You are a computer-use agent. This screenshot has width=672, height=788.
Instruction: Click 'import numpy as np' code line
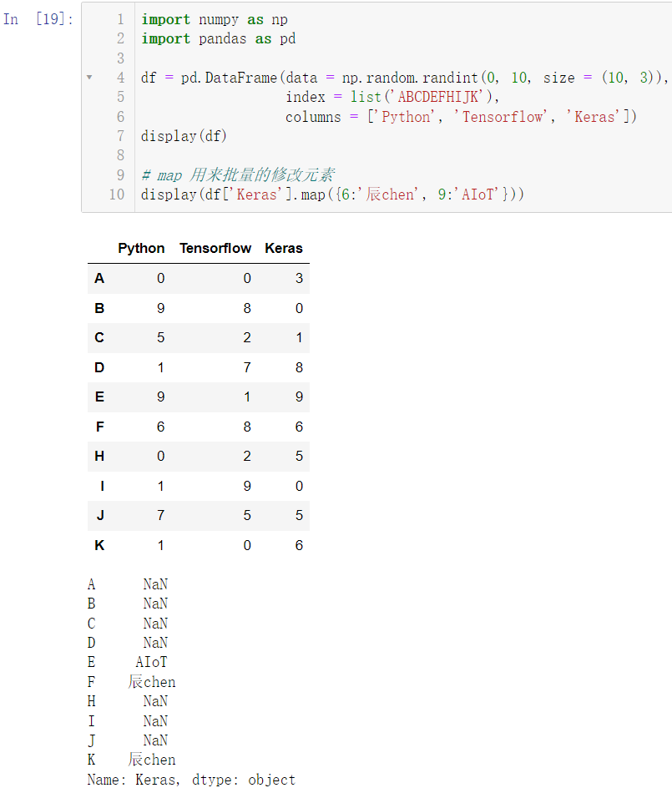215,19
